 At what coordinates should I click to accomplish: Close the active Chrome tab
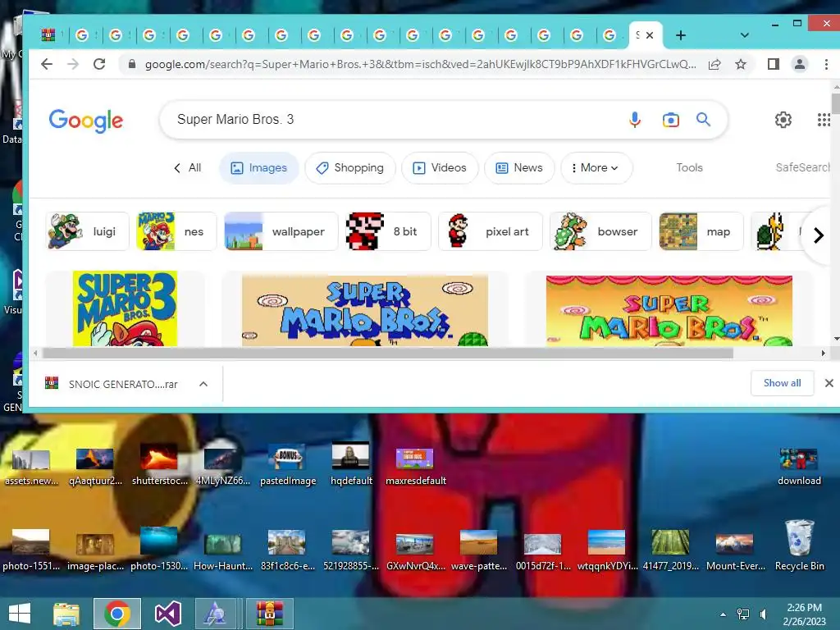pyautogui.click(x=650, y=35)
